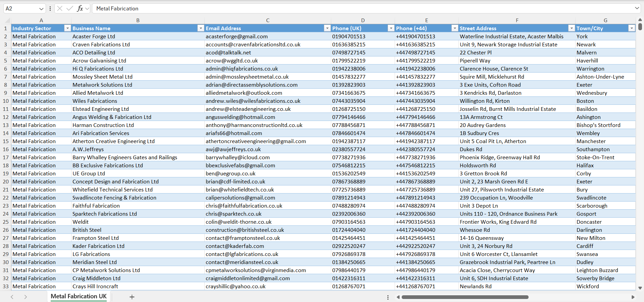This screenshot has height=302, width=644.
Task: Open the Industry Sector filter dropdown
Action: pos(67,28)
